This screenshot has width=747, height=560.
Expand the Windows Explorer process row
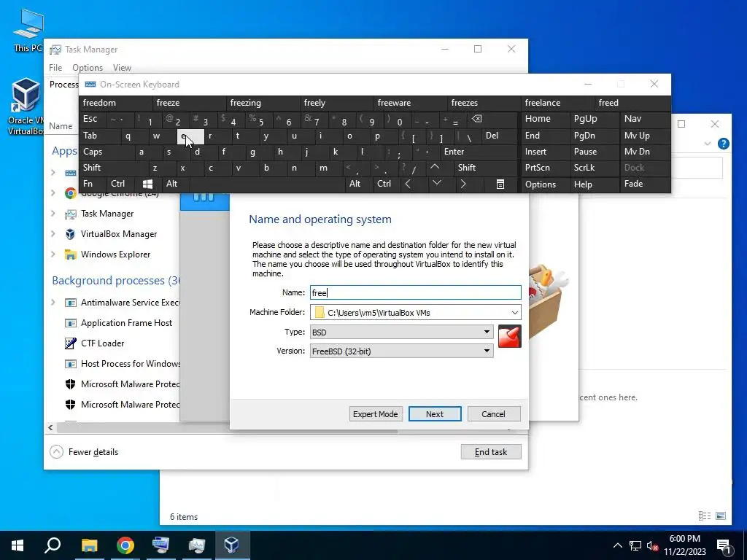point(53,254)
